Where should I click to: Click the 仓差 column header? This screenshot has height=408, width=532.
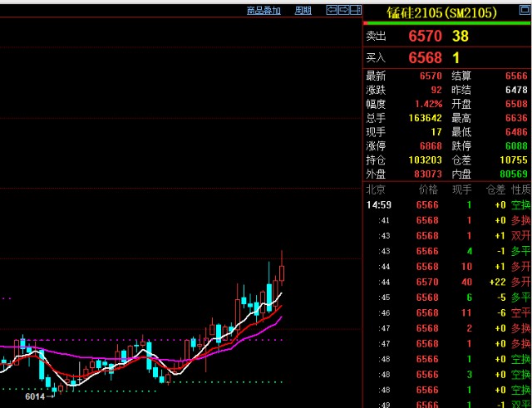pos(495,189)
